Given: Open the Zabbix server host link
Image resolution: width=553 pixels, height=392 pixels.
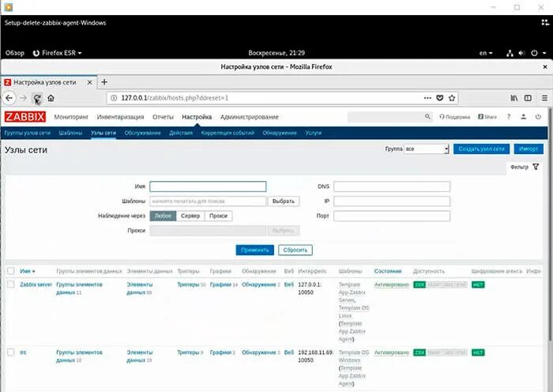Looking at the screenshot, I should [36, 285].
